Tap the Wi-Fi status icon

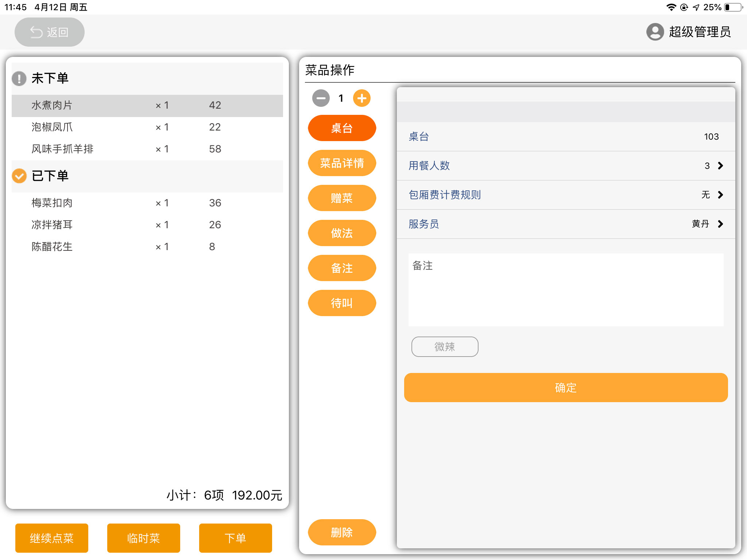point(671,7)
